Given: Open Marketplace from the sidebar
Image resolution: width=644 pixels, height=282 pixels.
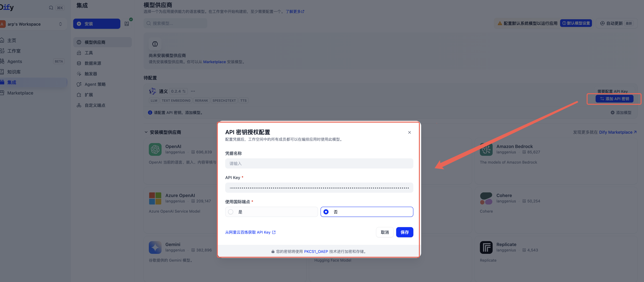Looking at the screenshot, I should 33,93.
